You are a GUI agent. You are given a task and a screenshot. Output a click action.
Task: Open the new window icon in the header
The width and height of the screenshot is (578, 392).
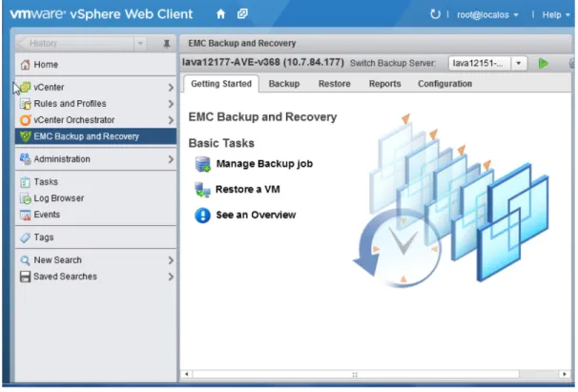(x=242, y=14)
